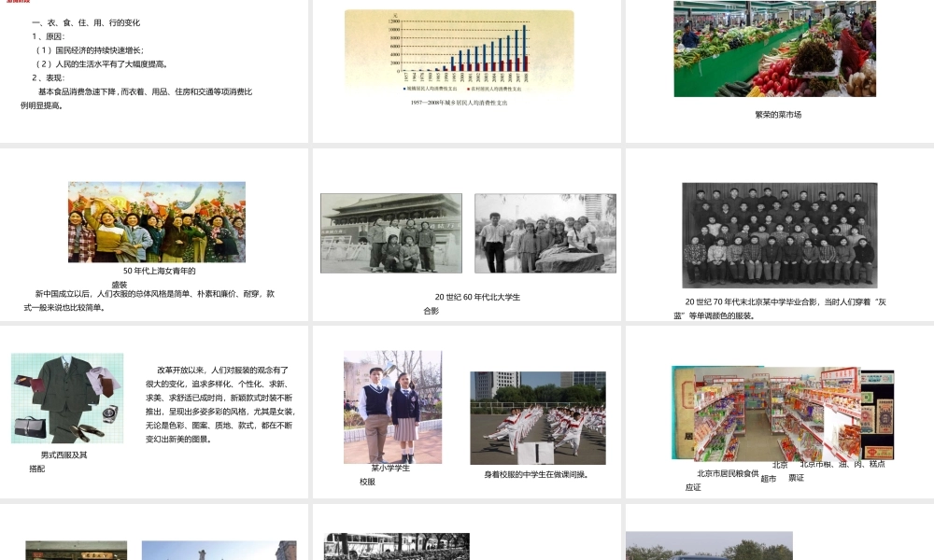
Task: Click the caption 繁荣的菜市场
Action: (778, 115)
